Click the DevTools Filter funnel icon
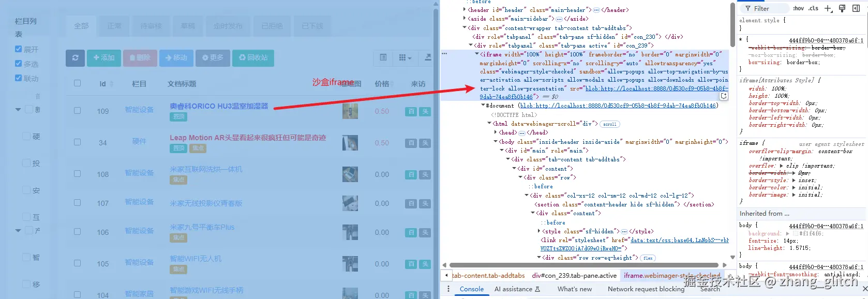The image size is (868, 299). (748, 8)
